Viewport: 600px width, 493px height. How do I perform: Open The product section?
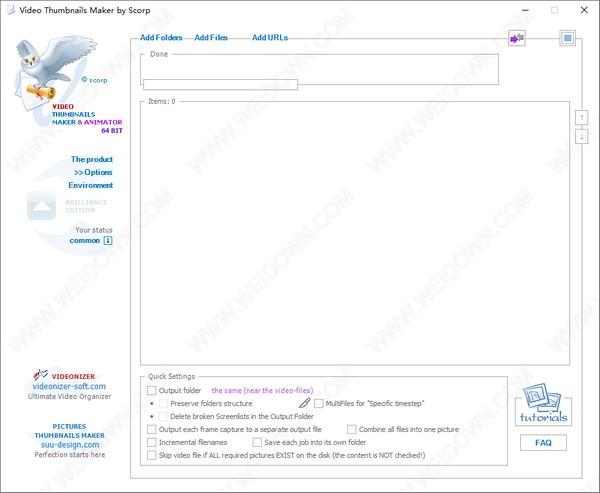click(92, 159)
